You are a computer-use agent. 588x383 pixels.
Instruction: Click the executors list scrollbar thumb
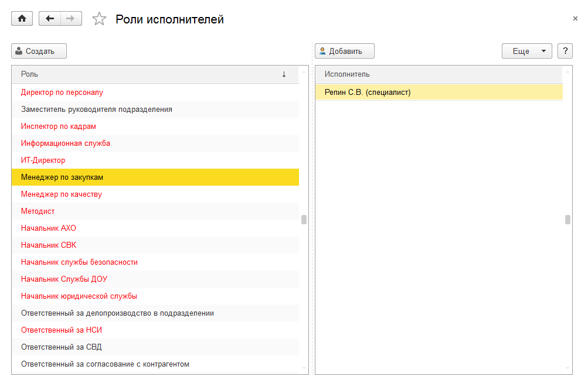tap(567, 220)
